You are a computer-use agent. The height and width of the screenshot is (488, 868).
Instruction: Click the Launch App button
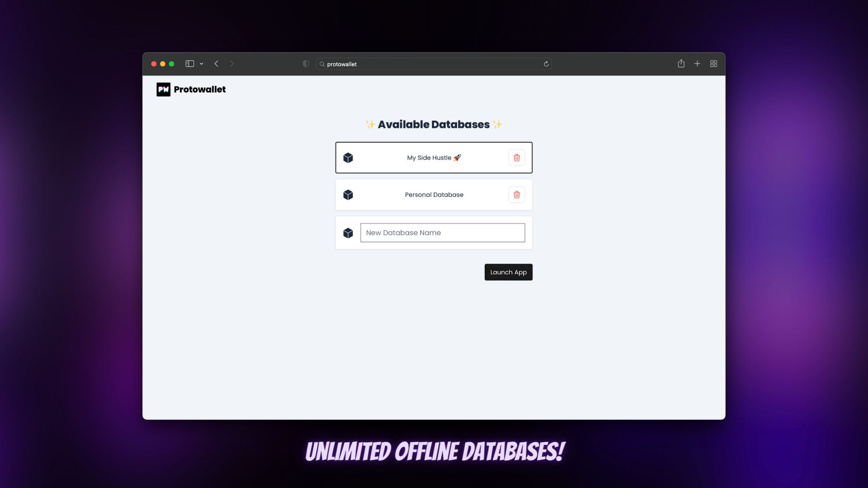click(x=508, y=272)
